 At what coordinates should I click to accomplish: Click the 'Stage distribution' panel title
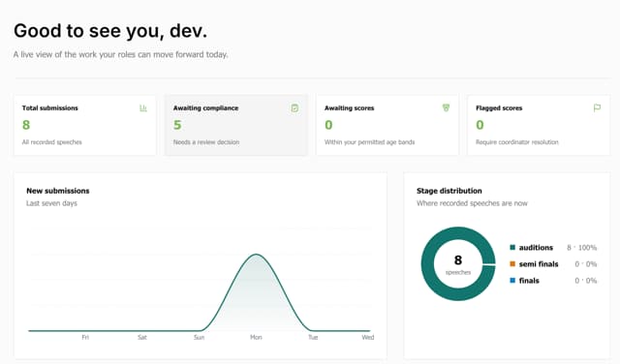[449, 191]
